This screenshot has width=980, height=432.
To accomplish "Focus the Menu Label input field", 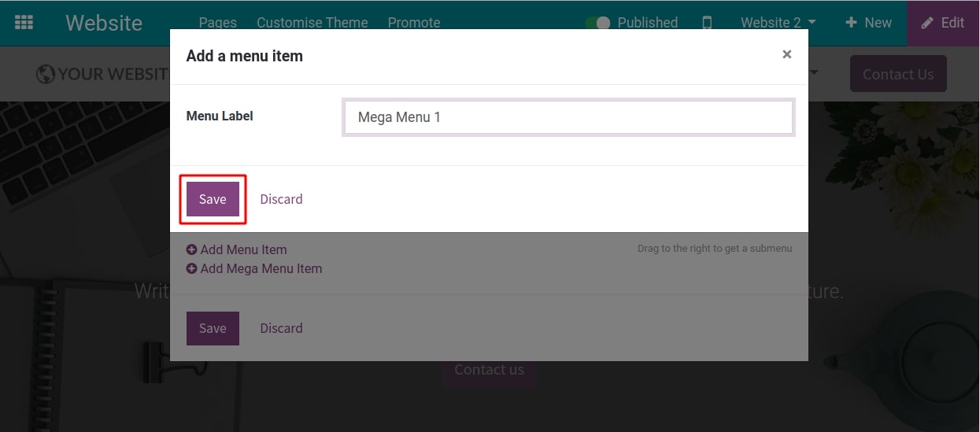I will tap(568, 117).
